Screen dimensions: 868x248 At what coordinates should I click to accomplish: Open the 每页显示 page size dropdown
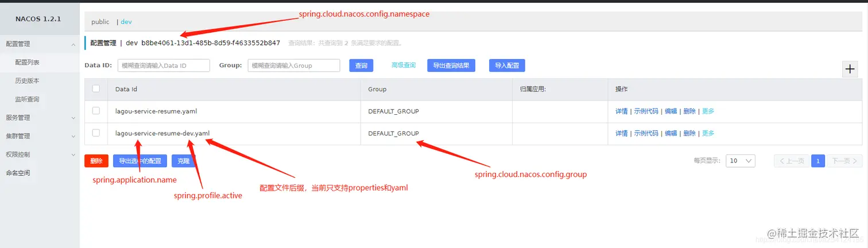(x=740, y=161)
